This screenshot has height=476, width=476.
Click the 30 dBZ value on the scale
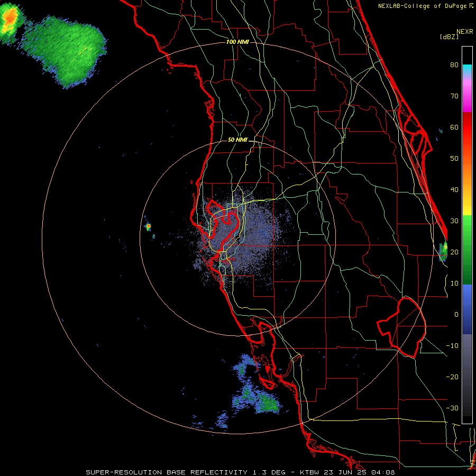tap(454, 221)
